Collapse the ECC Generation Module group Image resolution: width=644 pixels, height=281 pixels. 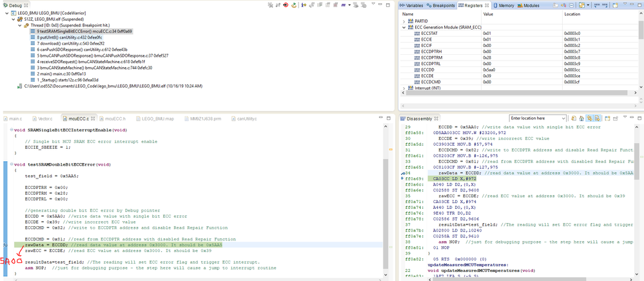404,27
